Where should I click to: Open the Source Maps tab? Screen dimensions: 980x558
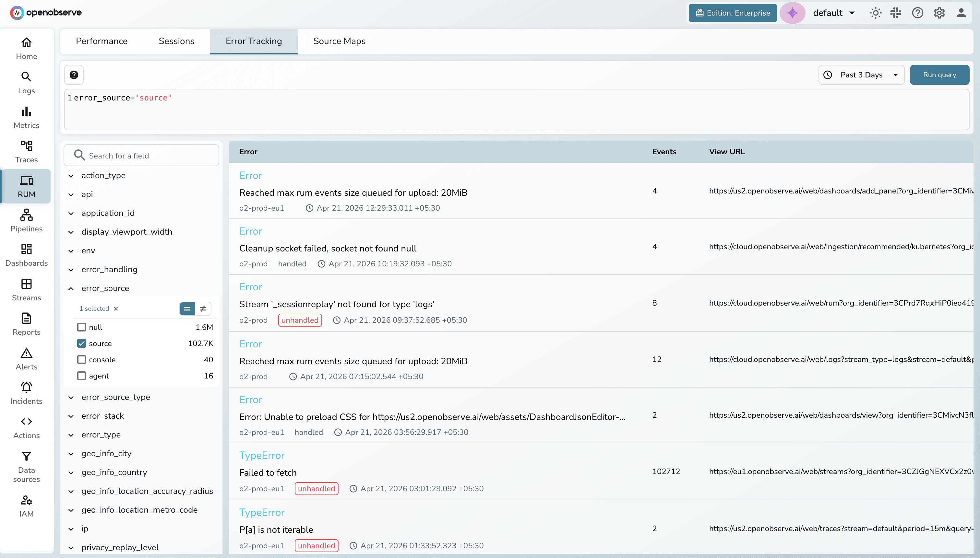[x=339, y=41]
